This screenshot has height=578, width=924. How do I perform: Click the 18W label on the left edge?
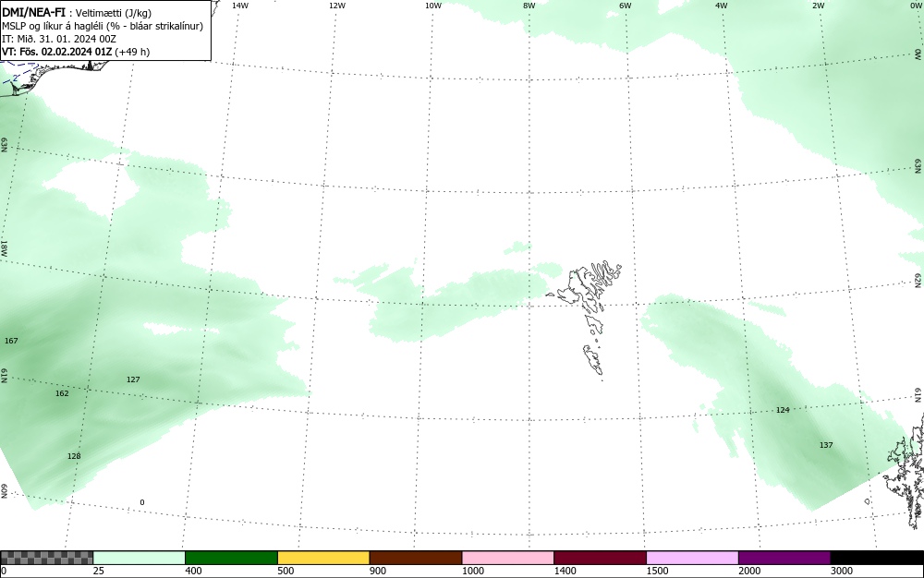point(4,248)
